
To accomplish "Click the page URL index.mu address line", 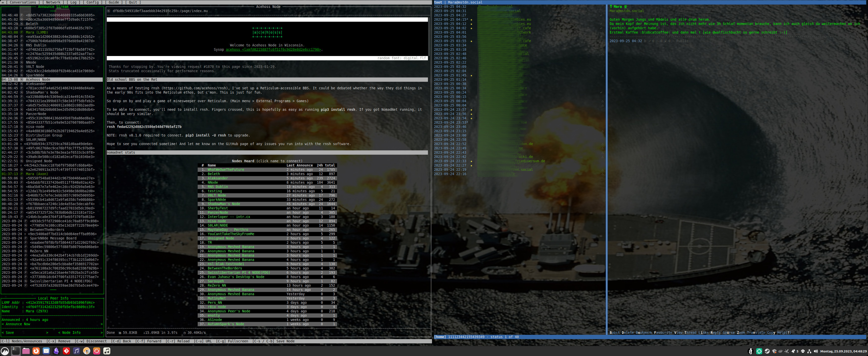I will click(160, 11).
